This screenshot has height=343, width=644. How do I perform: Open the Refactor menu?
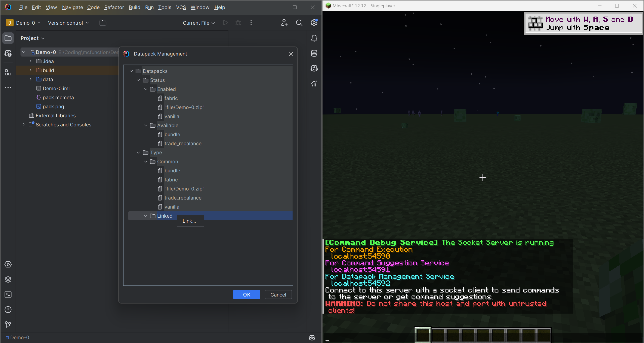tap(114, 7)
